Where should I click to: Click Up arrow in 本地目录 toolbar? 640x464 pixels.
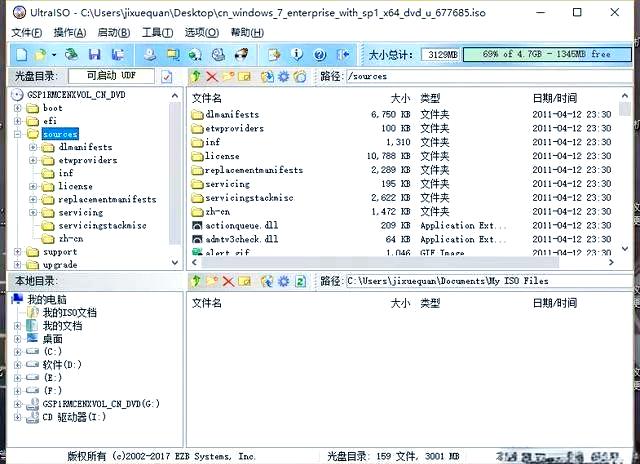196,281
